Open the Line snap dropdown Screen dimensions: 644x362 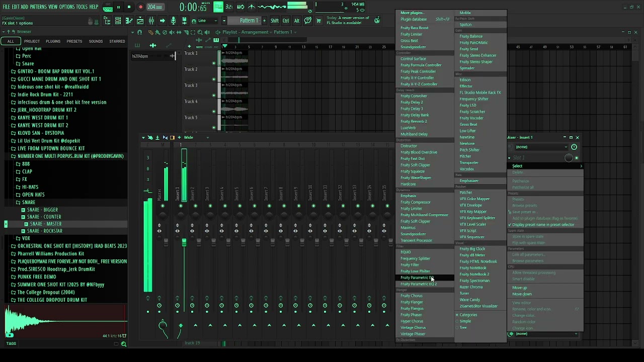pos(207,21)
